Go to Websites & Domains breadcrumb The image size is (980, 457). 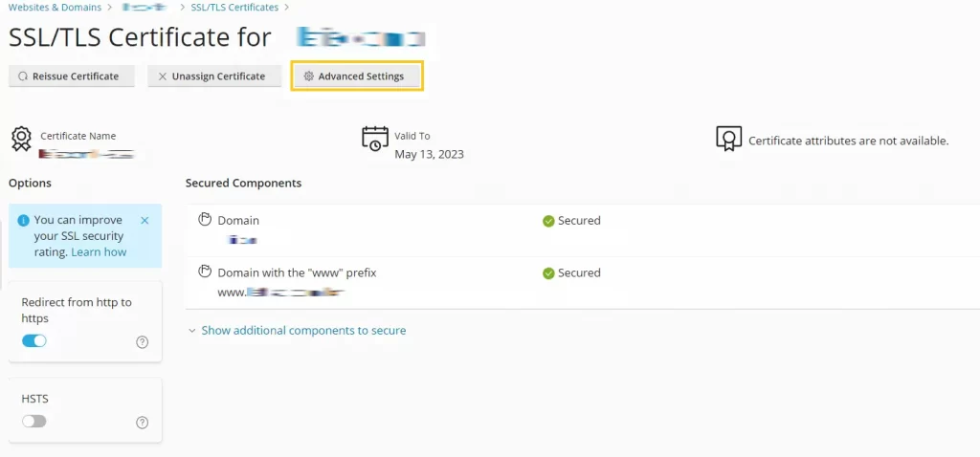pos(55,8)
